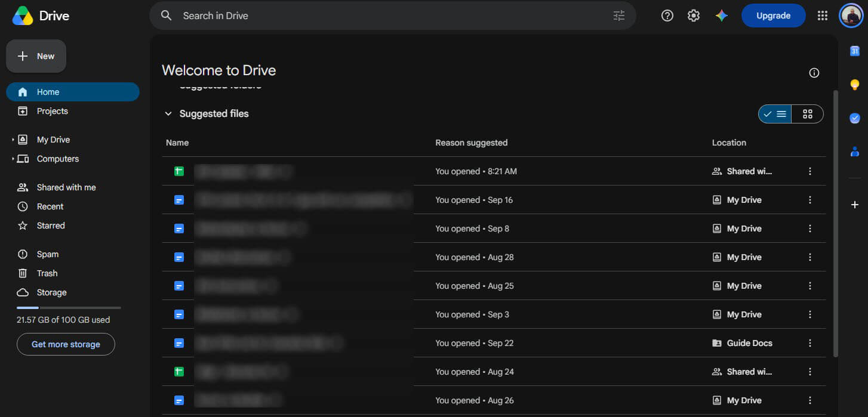This screenshot has height=417, width=868.
Task: Click the Docs icon of the Sep 22 file
Action: [x=178, y=343]
